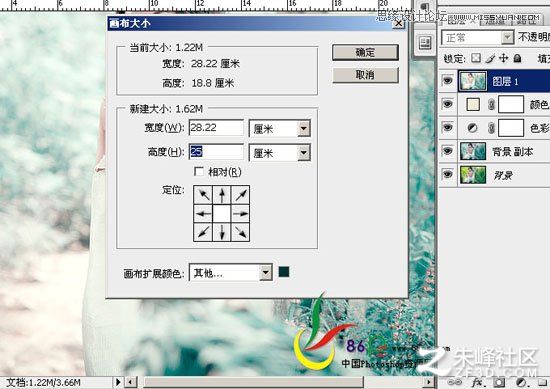Enable the 相对(R) checkbox

pyautogui.click(x=199, y=172)
